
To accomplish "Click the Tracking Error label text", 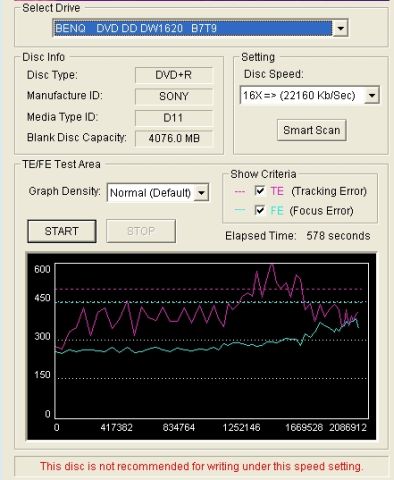I will coord(329,191).
